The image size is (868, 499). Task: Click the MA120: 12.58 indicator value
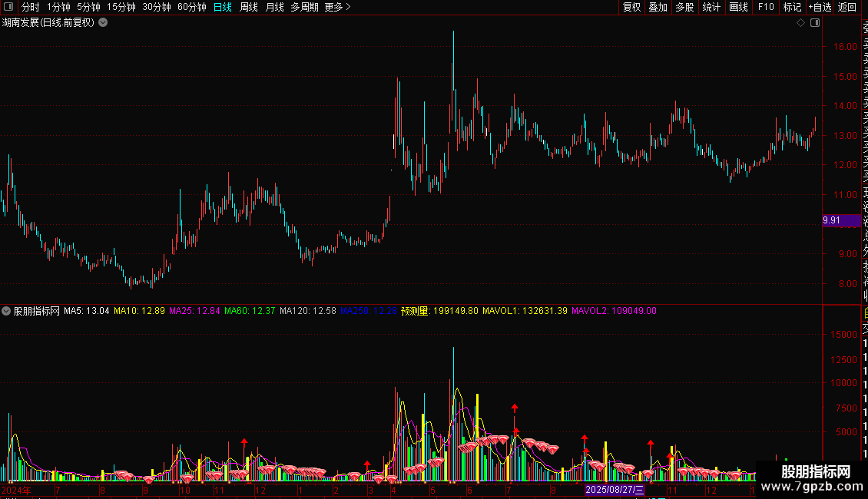(x=308, y=311)
